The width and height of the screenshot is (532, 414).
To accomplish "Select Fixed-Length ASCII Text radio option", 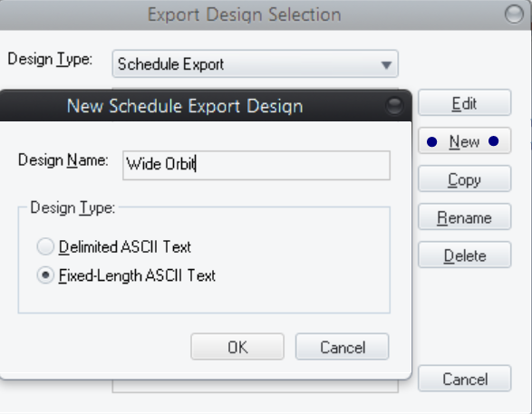I will pyautogui.click(x=45, y=275).
